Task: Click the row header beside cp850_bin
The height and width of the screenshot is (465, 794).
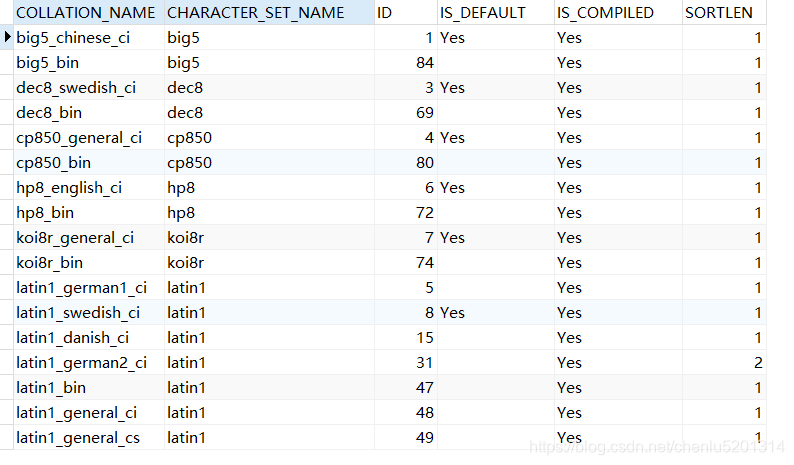Action: tap(7, 163)
